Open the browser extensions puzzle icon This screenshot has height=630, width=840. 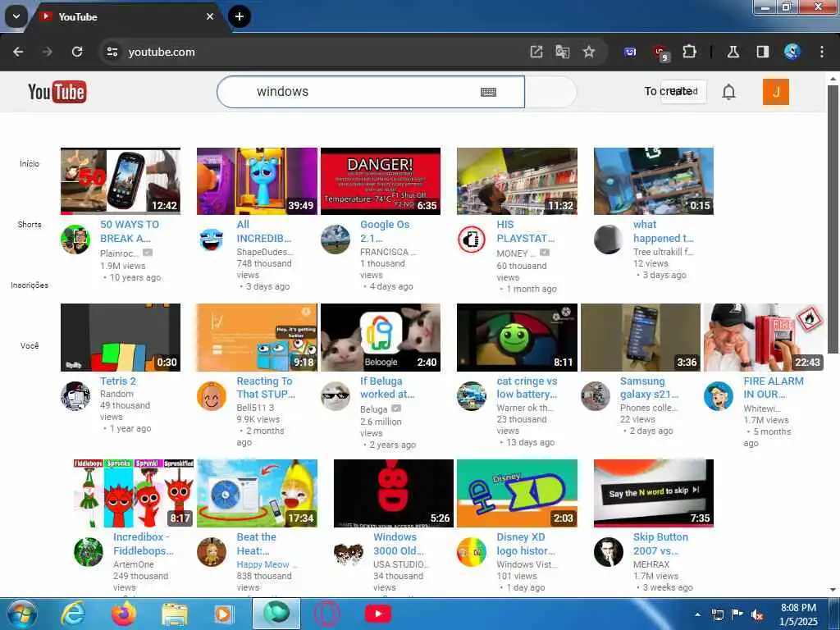689,52
